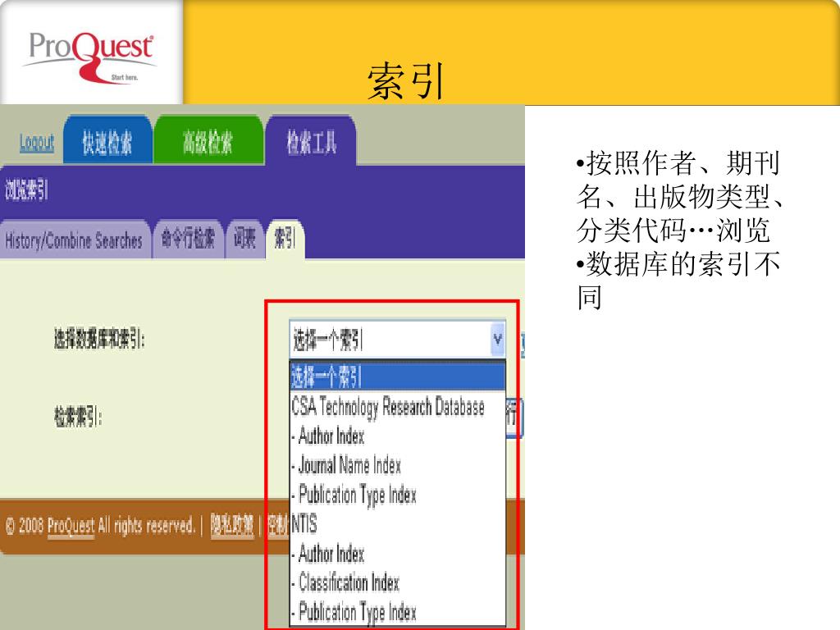
Task: Open History/Combine Searches sub-tab
Action: [75, 240]
